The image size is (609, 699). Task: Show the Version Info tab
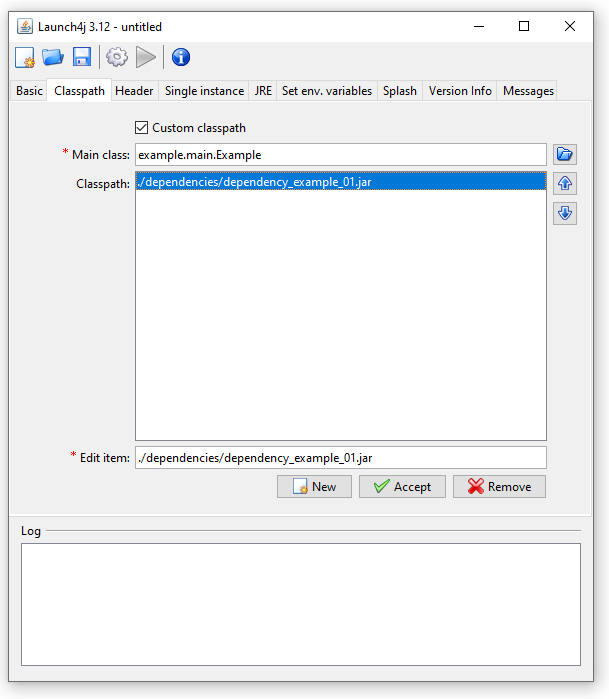tap(460, 91)
